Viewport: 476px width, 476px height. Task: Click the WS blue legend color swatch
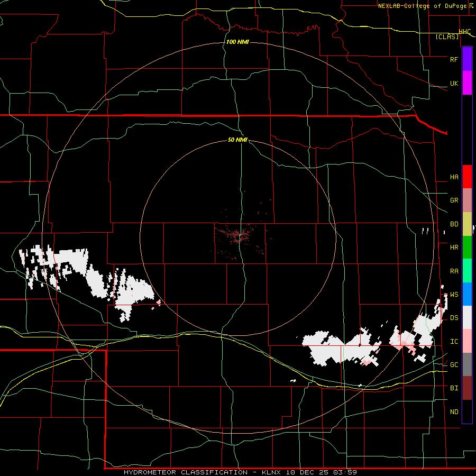click(x=467, y=294)
